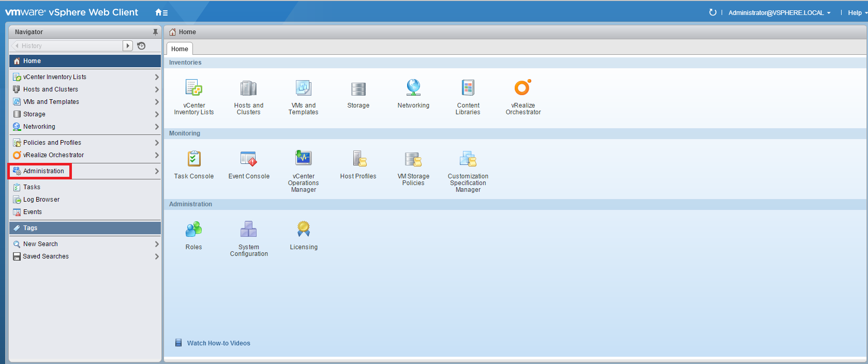The width and height of the screenshot is (868, 364).
Task: Open the Task Console icon
Action: 194,158
